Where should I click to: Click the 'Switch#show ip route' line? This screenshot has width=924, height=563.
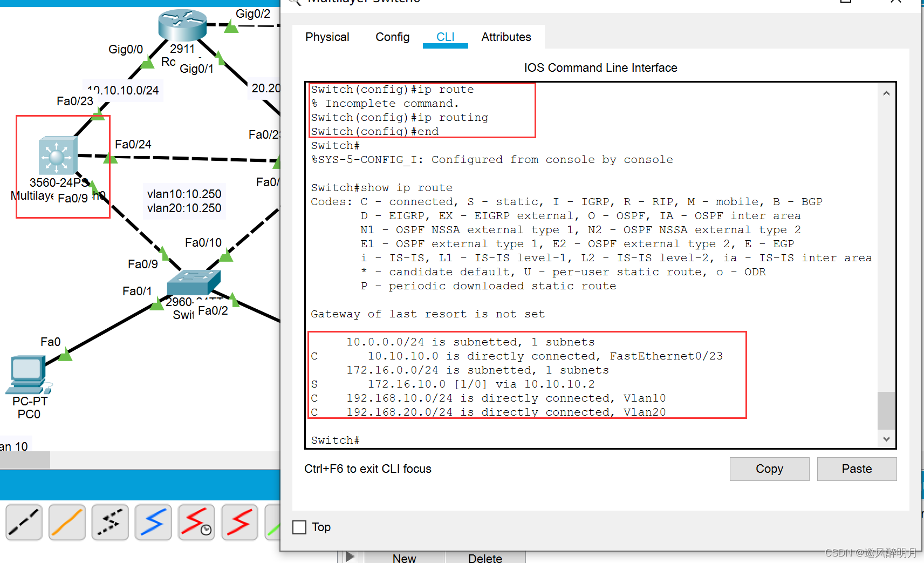click(381, 187)
